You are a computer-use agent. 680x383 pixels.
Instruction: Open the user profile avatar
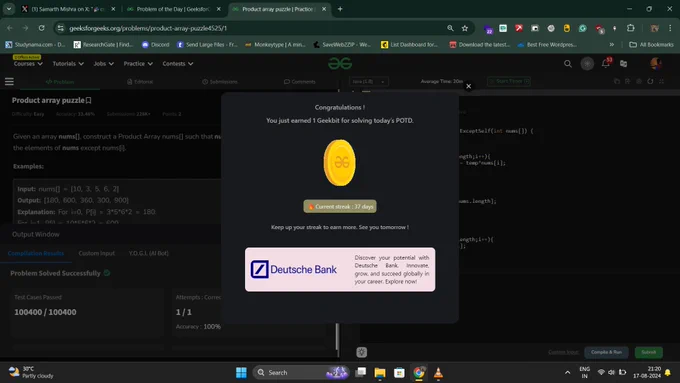click(x=656, y=63)
